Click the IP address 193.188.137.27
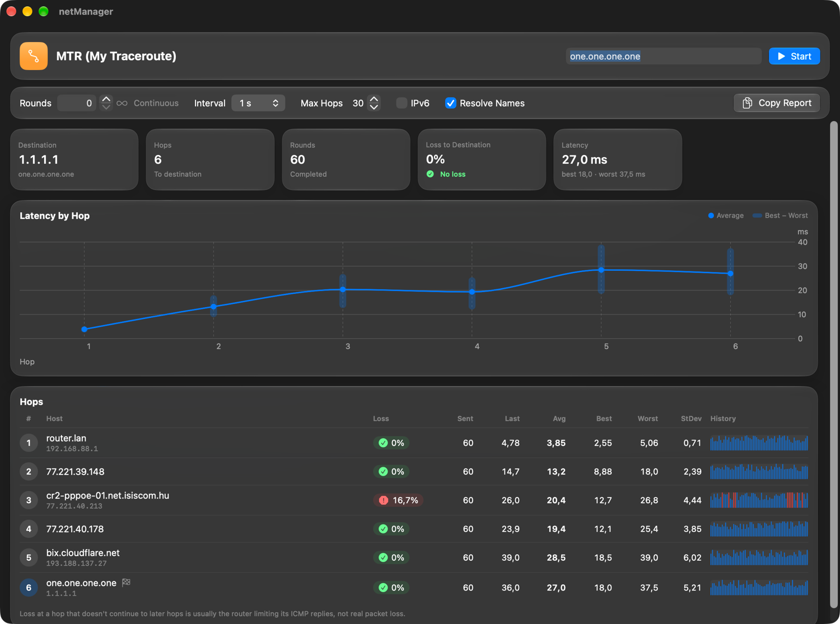This screenshot has height=624, width=840. coord(76,564)
